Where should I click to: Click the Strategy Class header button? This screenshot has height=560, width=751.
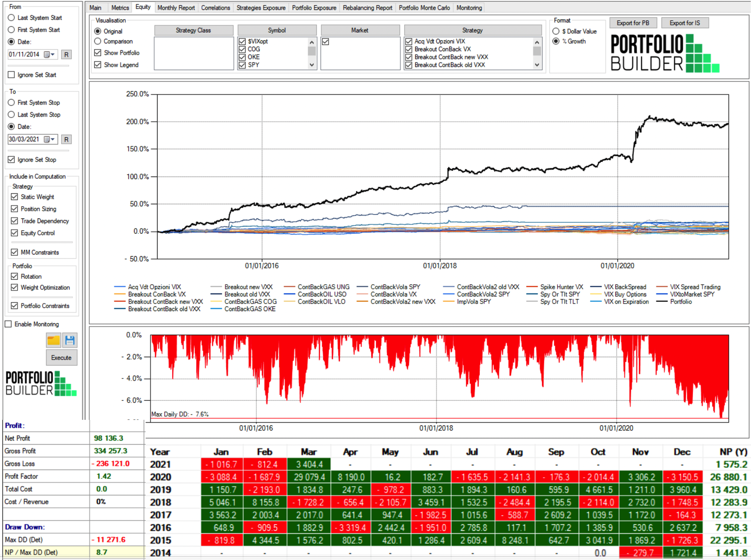coord(194,30)
